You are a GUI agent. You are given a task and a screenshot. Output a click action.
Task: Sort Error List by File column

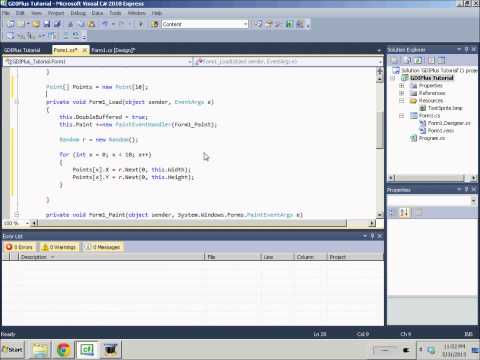232,257
